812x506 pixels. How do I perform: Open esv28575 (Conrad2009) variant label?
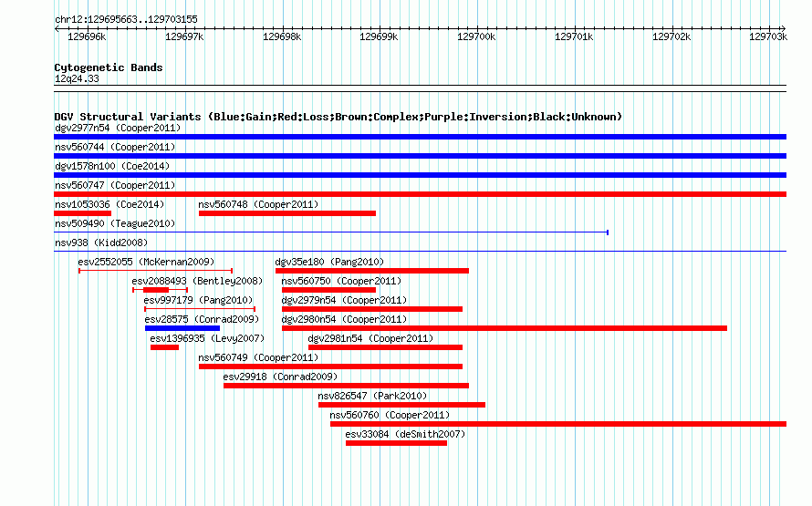202,319
